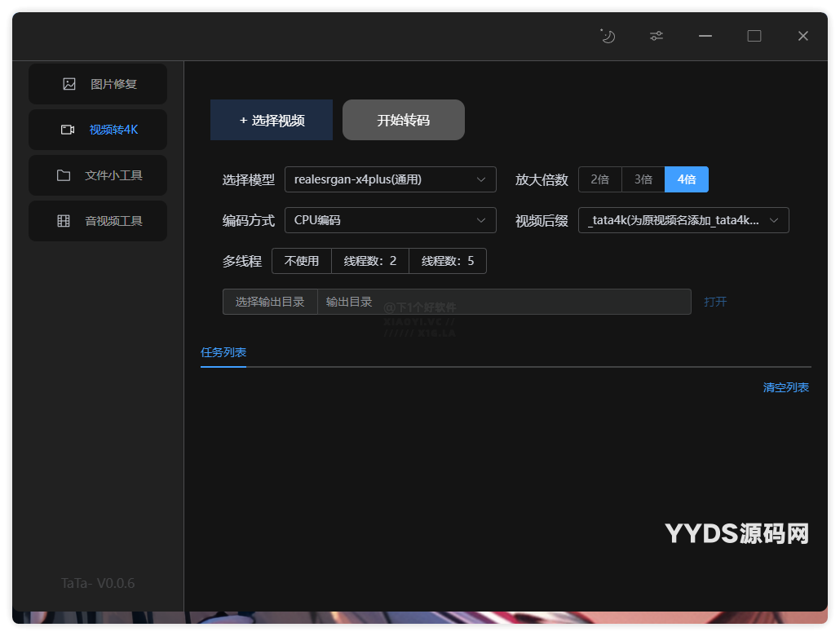Select 2倍 magnification option
Image resolution: width=840 pixels, height=636 pixels.
(x=600, y=179)
